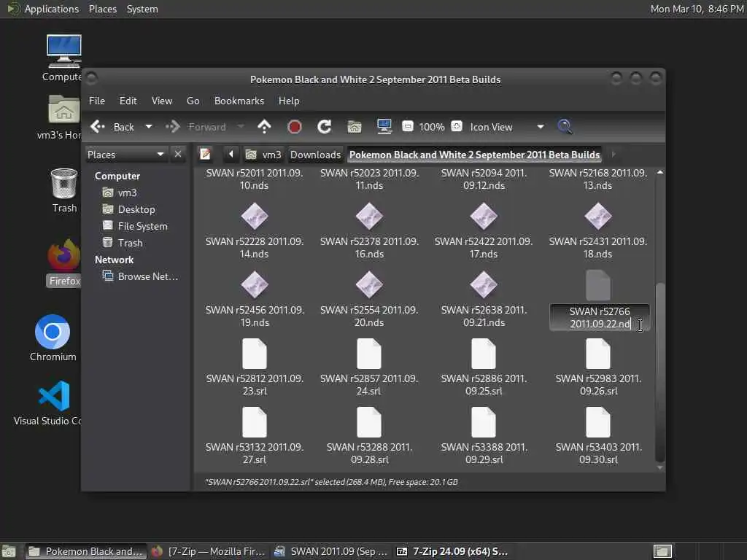Close the Places side pane
This screenshot has height=560, width=747.
click(178, 155)
